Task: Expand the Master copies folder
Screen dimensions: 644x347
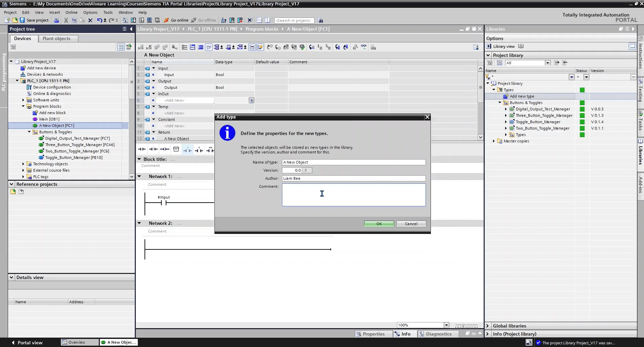Action: [494, 141]
